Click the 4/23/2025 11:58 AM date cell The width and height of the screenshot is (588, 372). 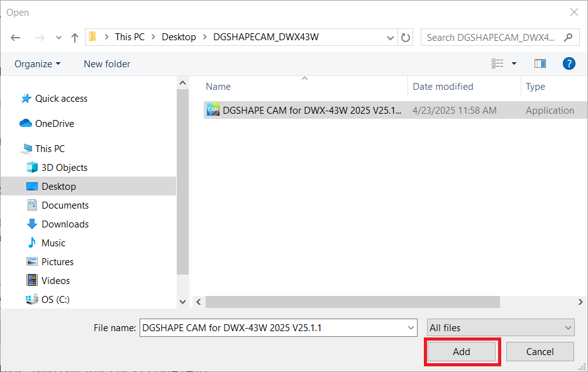tap(455, 111)
